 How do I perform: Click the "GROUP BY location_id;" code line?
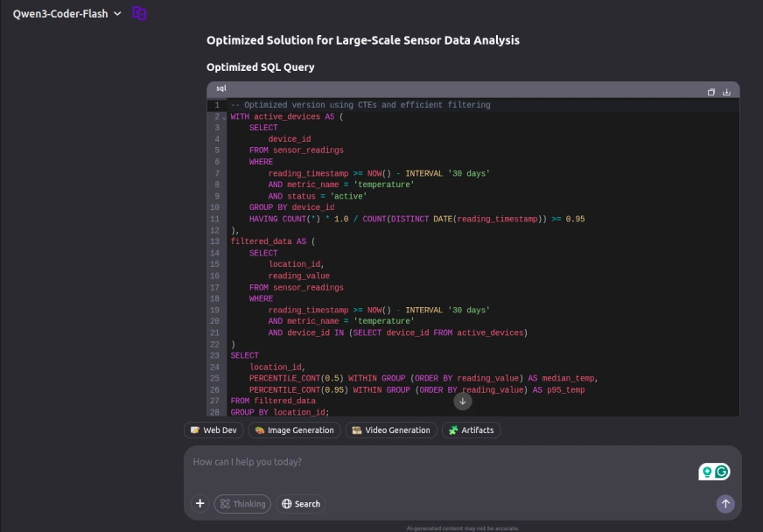(x=280, y=413)
